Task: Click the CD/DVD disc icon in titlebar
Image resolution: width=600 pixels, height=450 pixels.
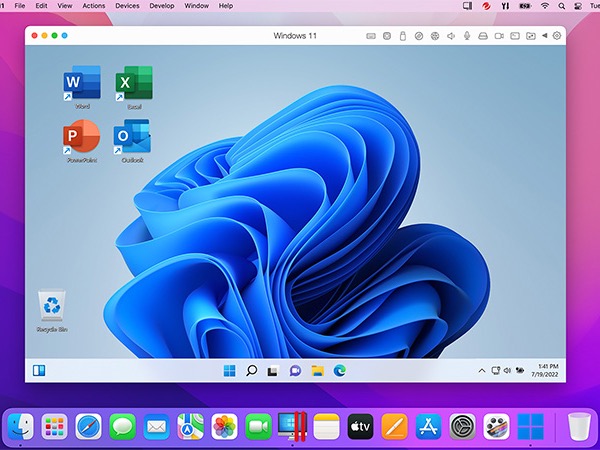Action: click(x=419, y=36)
